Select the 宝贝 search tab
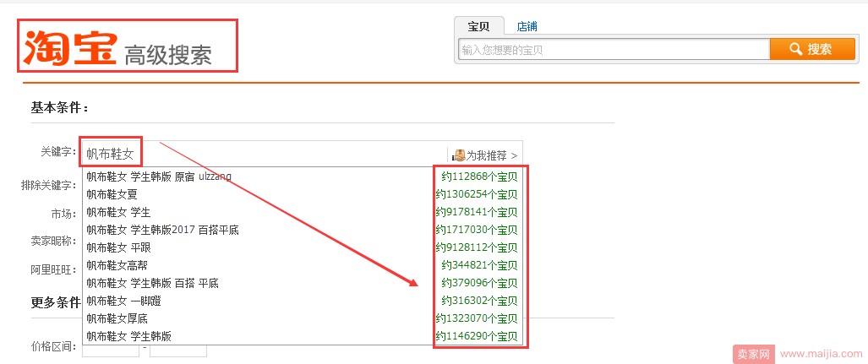The height and width of the screenshot is (364, 868). tap(479, 26)
